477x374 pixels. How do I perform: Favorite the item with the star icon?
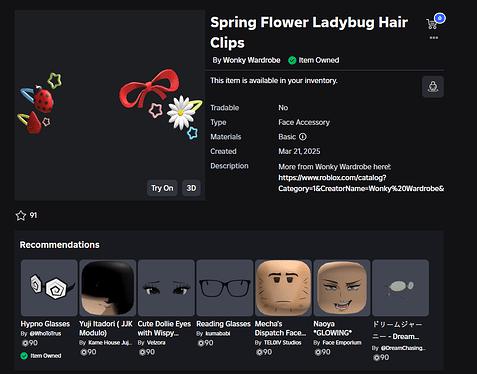(21, 215)
